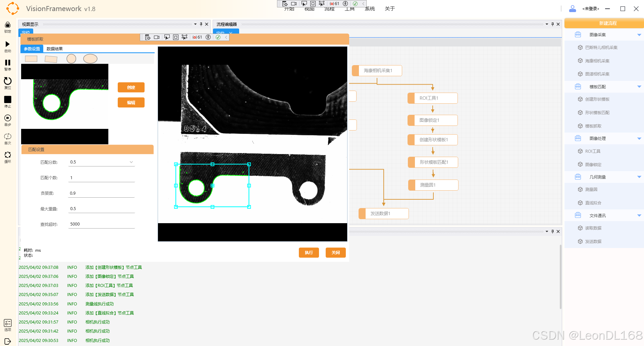Click the 查找超时 input field
This screenshot has height=346, width=644.
pos(102,224)
